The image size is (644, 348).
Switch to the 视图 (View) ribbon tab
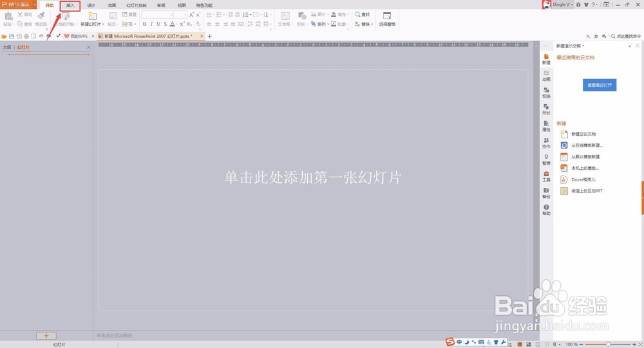click(x=182, y=5)
